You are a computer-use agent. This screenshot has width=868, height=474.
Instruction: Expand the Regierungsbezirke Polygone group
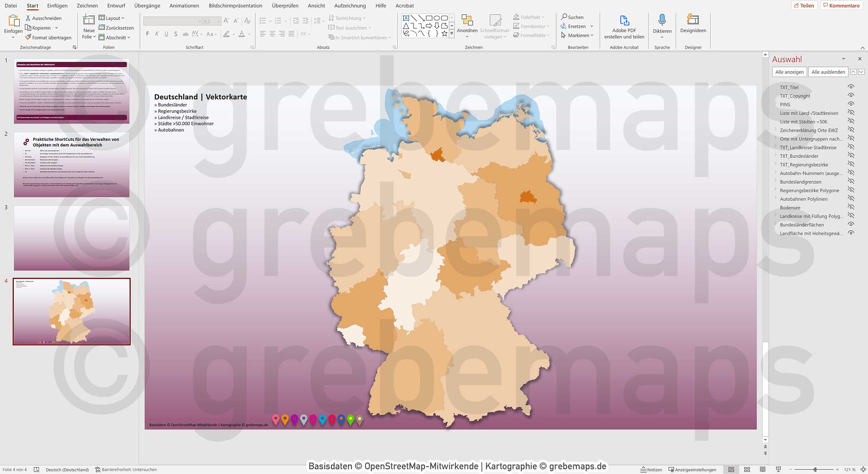[x=776, y=190]
